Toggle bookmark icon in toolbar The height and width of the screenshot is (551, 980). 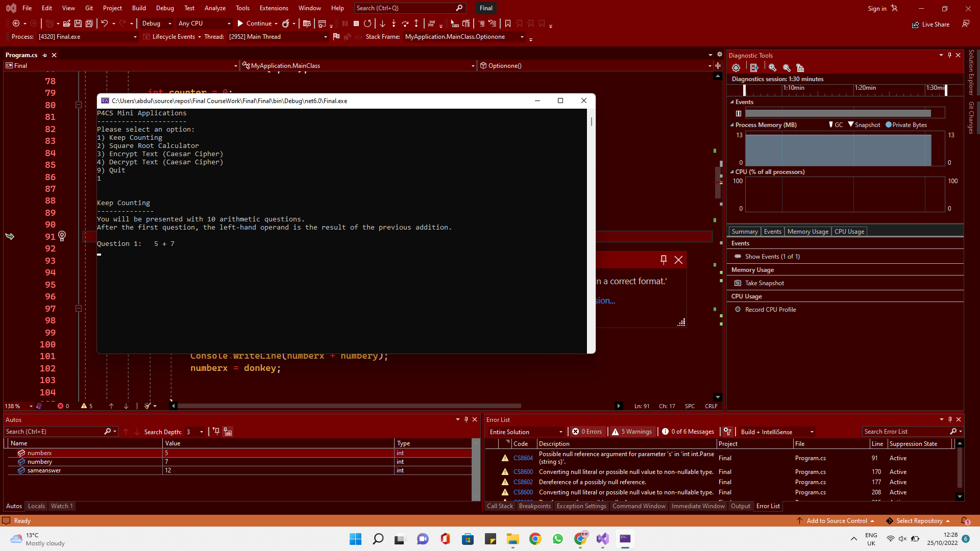[507, 23]
